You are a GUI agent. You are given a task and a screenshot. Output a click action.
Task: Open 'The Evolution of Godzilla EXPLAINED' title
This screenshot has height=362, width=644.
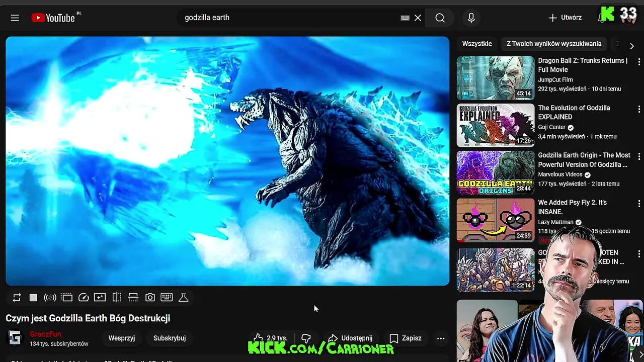pos(574,113)
